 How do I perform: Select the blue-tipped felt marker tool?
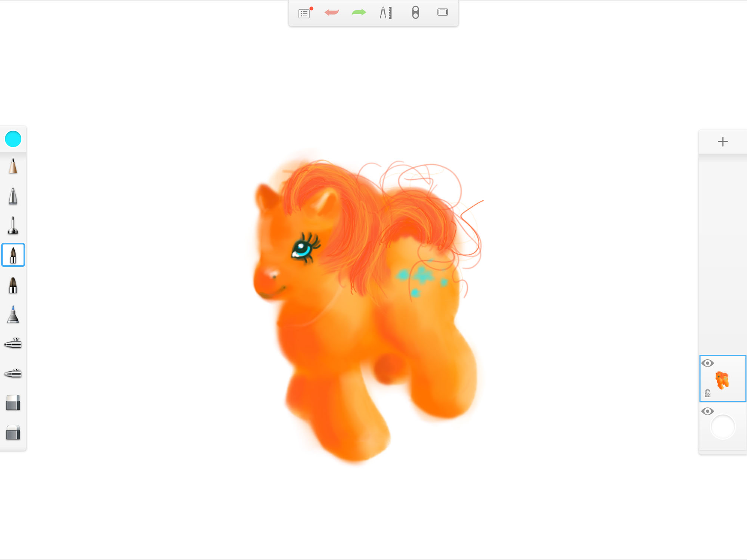pos(13,314)
